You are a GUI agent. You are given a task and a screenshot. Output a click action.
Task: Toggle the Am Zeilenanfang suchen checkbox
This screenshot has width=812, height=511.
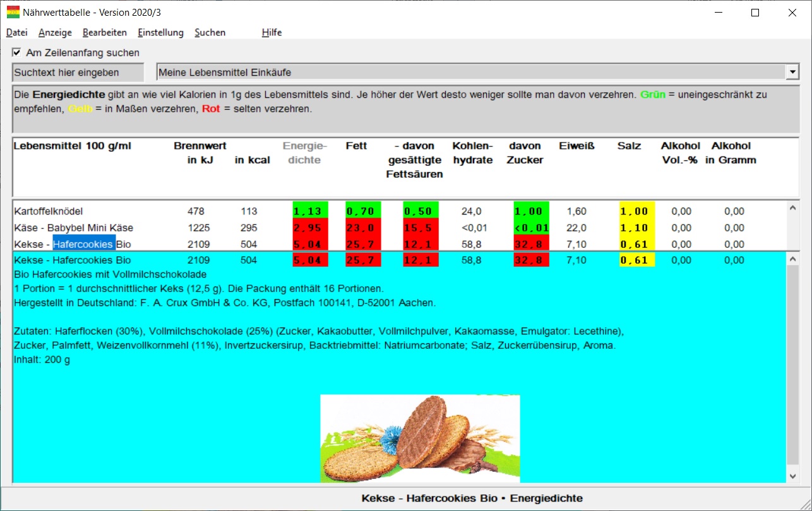tap(17, 53)
